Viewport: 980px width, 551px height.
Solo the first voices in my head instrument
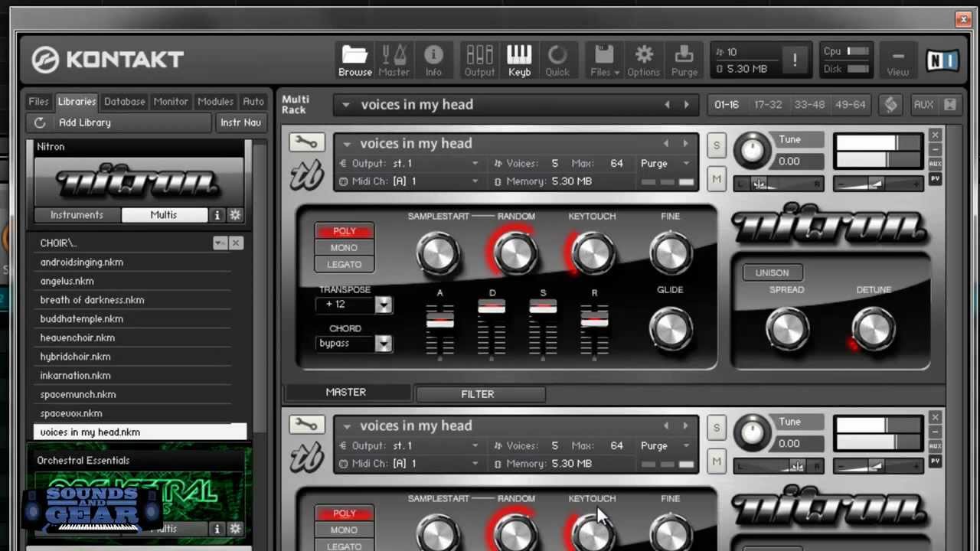click(x=717, y=145)
